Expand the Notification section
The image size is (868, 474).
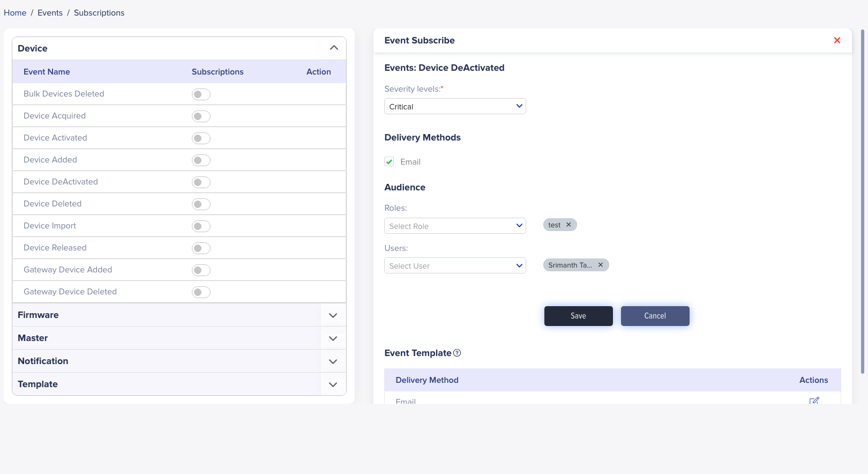[x=333, y=361]
